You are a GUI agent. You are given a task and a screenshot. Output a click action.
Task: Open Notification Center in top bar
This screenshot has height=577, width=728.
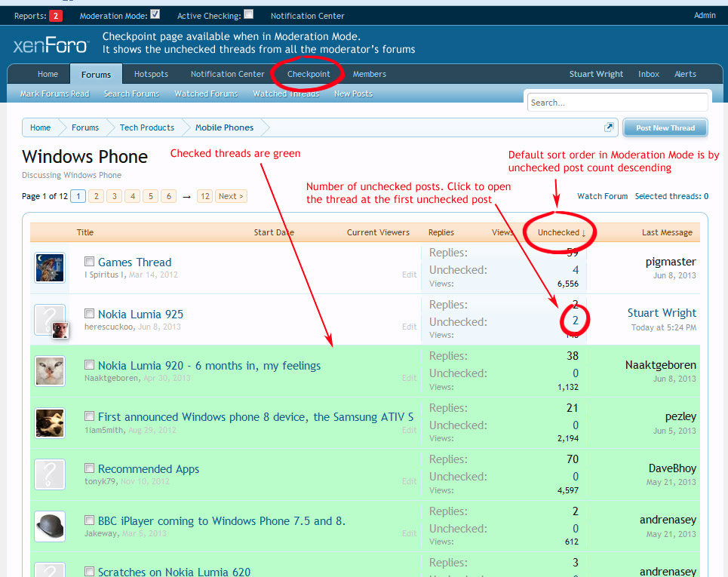click(307, 16)
